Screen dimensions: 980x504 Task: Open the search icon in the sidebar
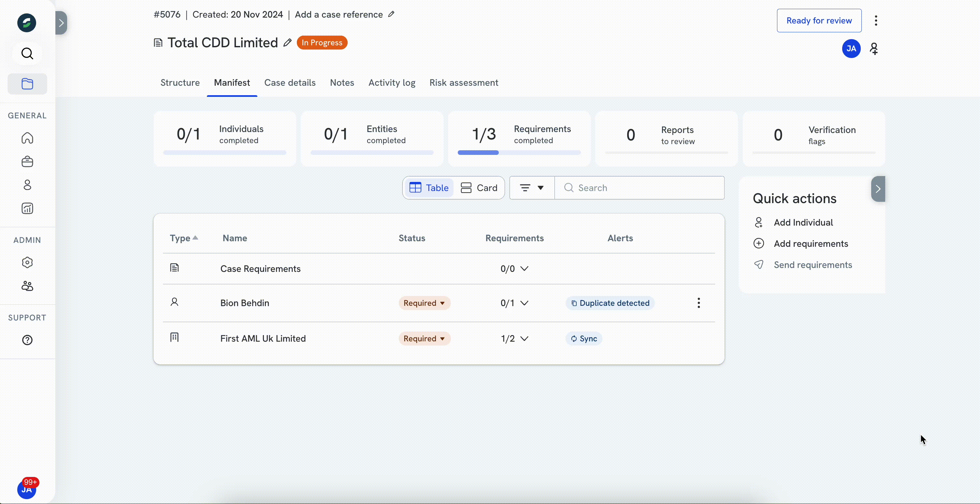coord(27,53)
